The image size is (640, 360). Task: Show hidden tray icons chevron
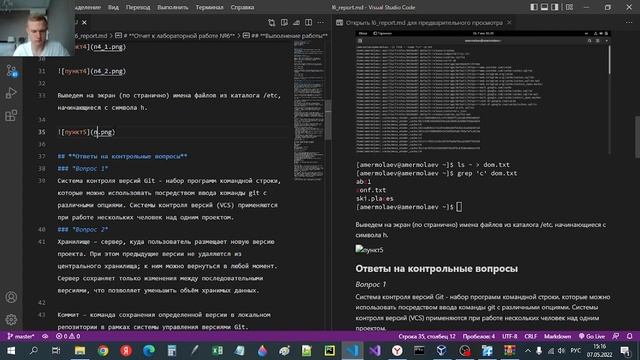528,351
